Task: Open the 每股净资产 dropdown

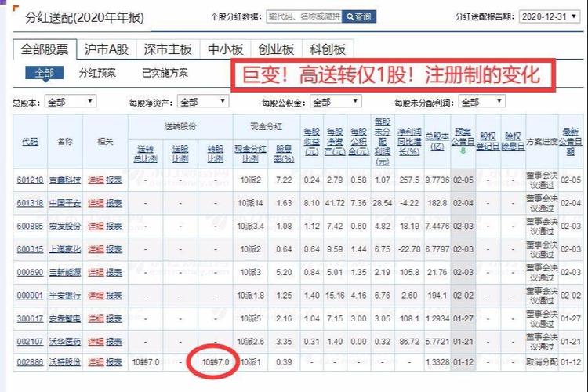Action: (x=203, y=102)
